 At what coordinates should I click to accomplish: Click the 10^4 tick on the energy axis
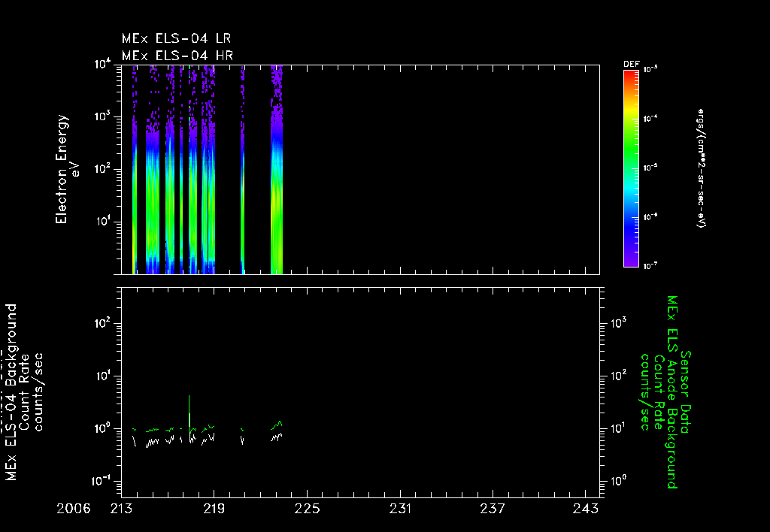tap(102, 65)
